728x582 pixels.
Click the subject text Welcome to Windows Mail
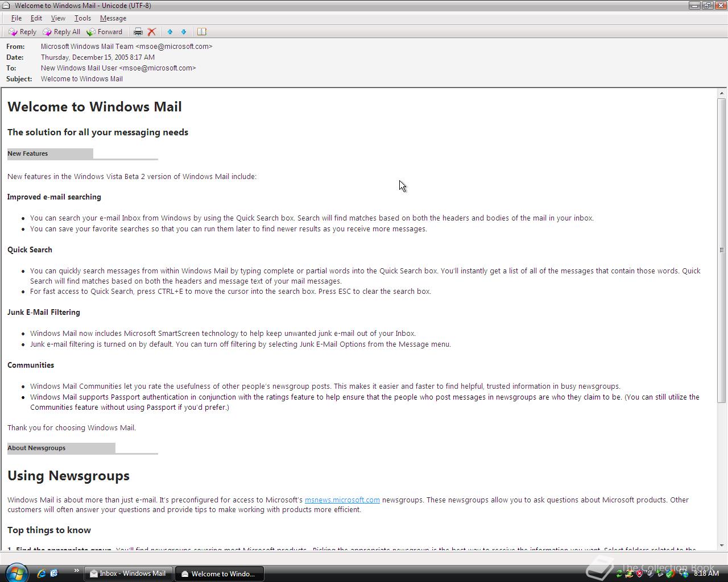coord(82,79)
